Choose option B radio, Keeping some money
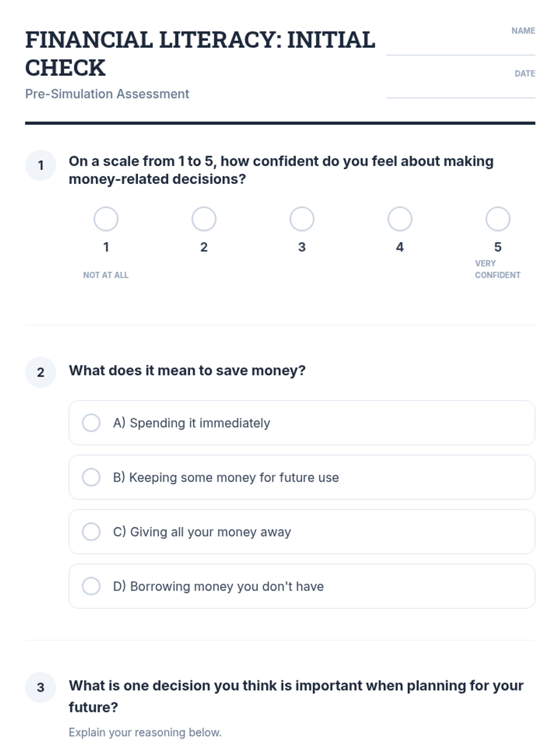This screenshot has width=560, height=747. point(91,477)
